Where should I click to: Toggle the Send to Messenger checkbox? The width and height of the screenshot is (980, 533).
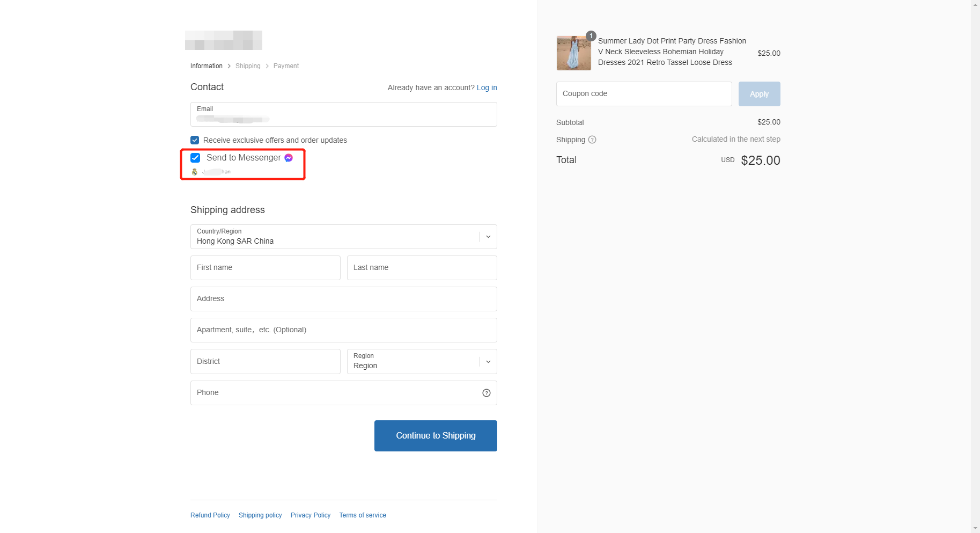(x=195, y=158)
